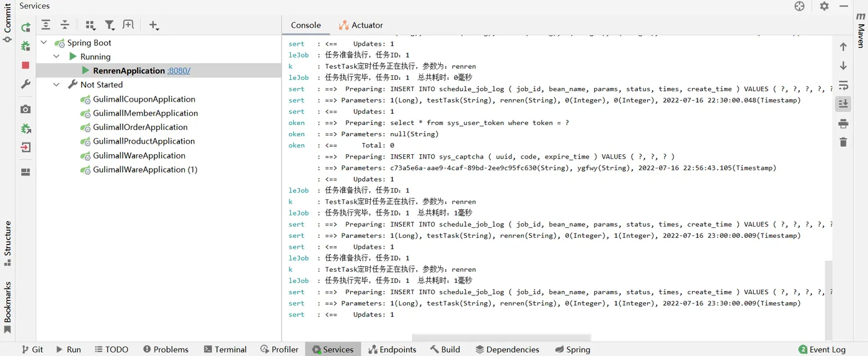The height and width of the screenshot is (356, 868).
Task: Open the Dependencies tool window
Action: (507, 349)
